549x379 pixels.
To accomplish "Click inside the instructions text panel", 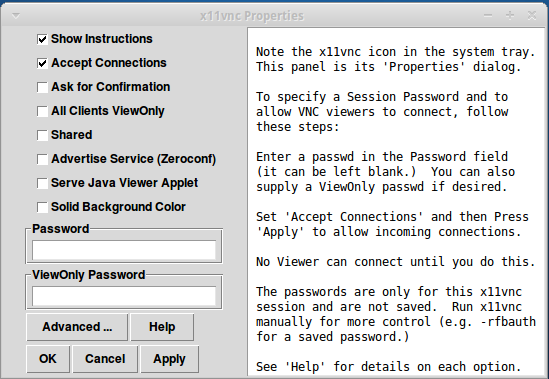I will (396, 202).
